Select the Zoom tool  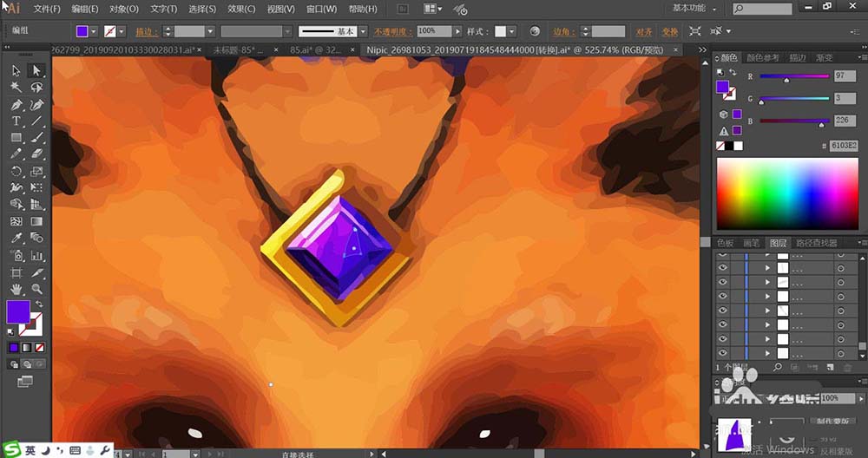[36, 289]
